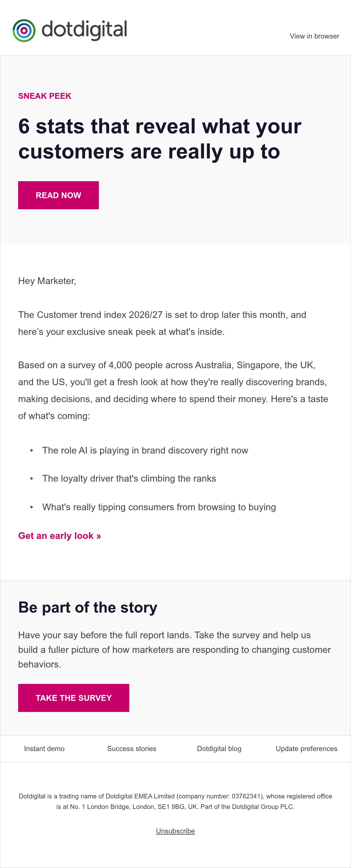Click the loyalty driver bullet item
Viewport: 351px width, 868px height.
point(129,478)
